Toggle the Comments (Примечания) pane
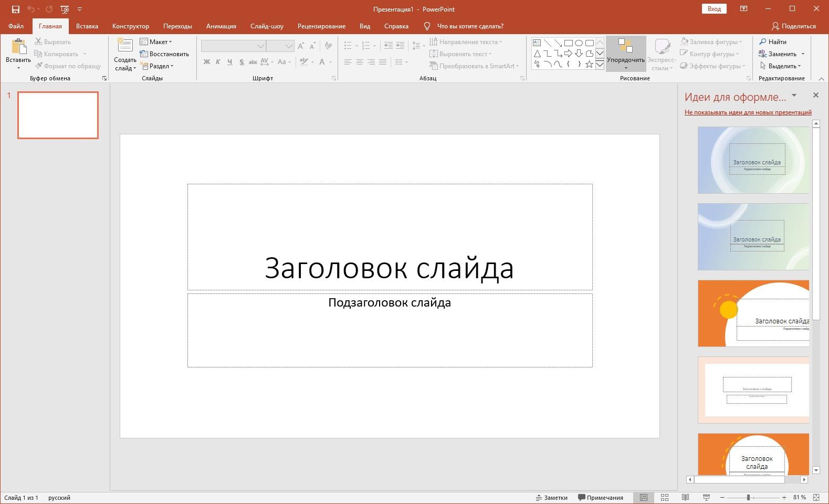Viewport: 829px width, 504px height. [601, 498]
